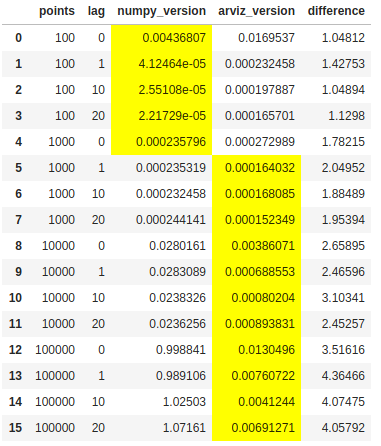381x446 pixels.
Task: Select highlighted cell 0.0130496
Action: click(x=256, y=350)
